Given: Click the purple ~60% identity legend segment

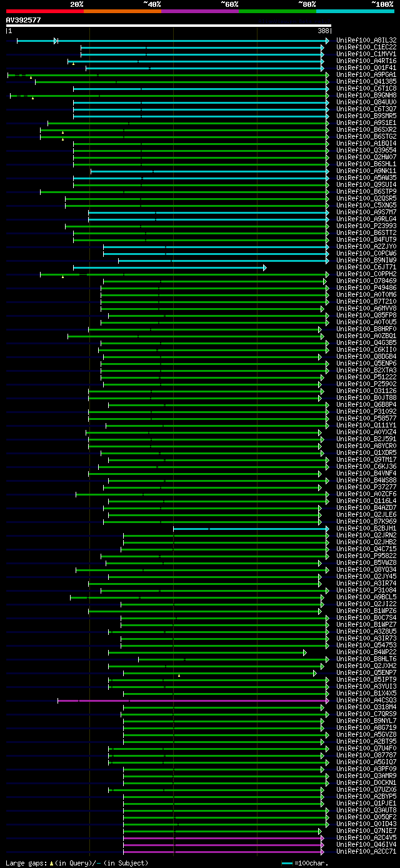Looking at the screenshot, I should [x=200, y=11].
